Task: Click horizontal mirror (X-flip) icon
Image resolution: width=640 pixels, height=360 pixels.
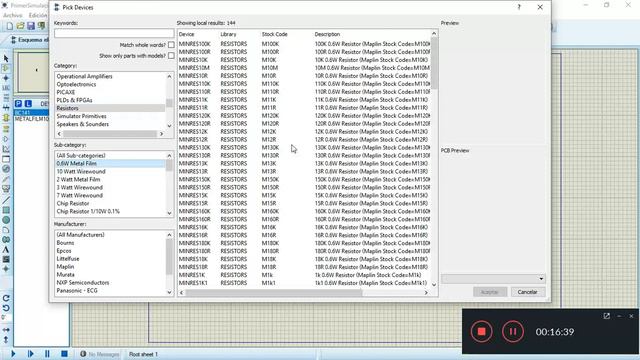Action: pyautogui.click(x=6, y=329)
